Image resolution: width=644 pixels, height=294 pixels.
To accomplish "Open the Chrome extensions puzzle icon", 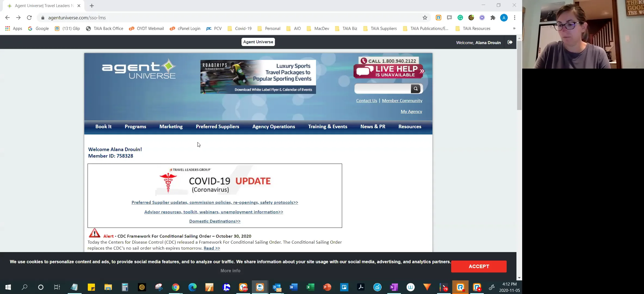I will (493, 18).
